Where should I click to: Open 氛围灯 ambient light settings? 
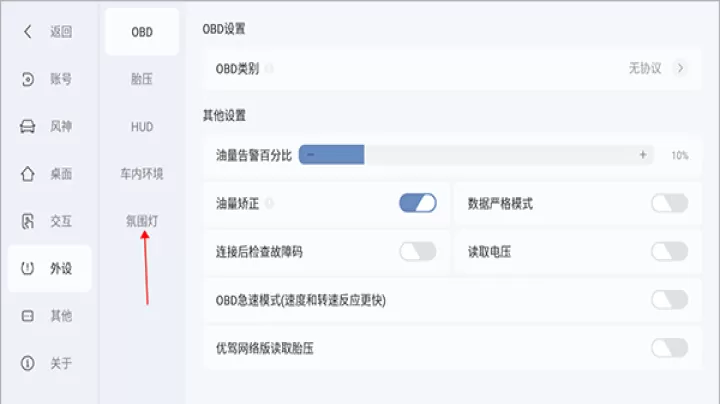coord(142,221)
